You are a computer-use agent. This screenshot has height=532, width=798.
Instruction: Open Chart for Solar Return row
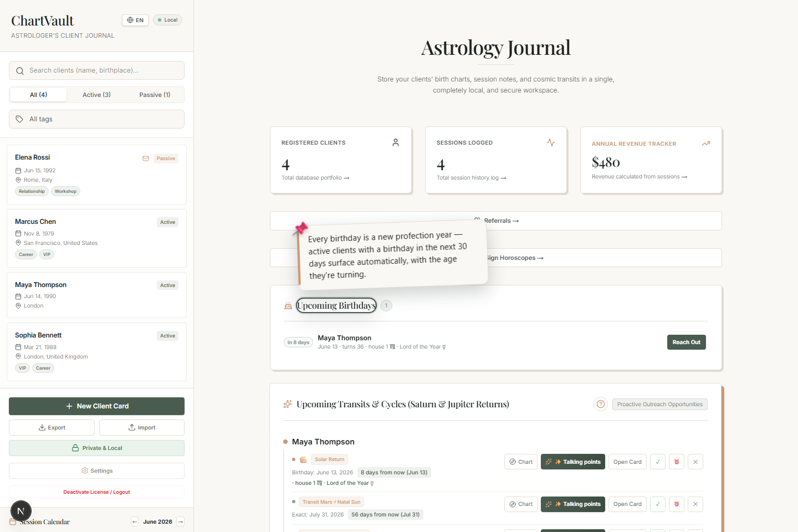point(521,462)
